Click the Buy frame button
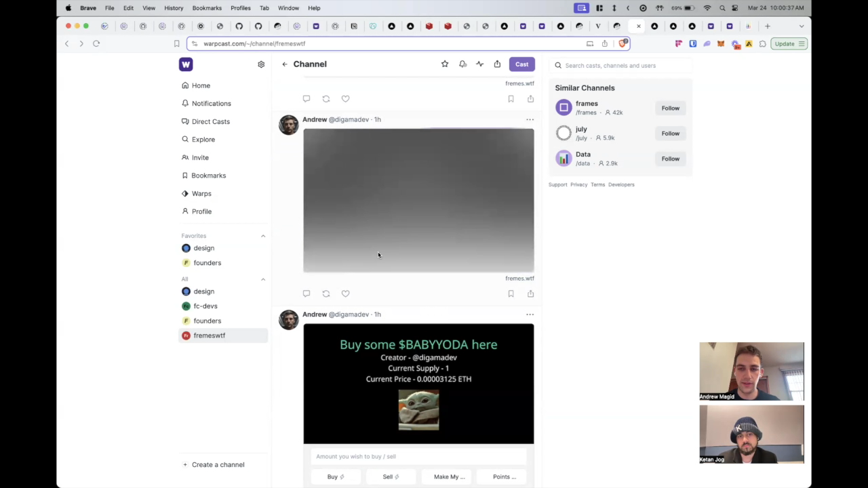This screenshot has height=488, width=868. tap(336, 477)
